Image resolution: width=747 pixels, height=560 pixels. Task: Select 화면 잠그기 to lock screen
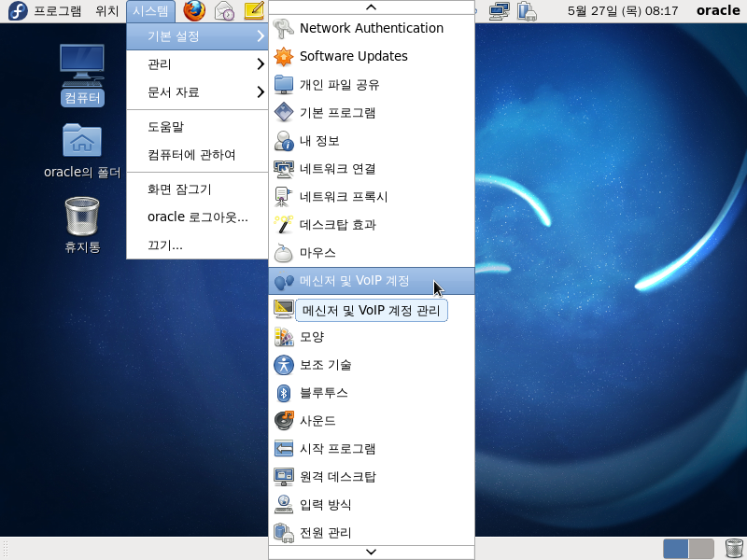(x=197, y=189)
